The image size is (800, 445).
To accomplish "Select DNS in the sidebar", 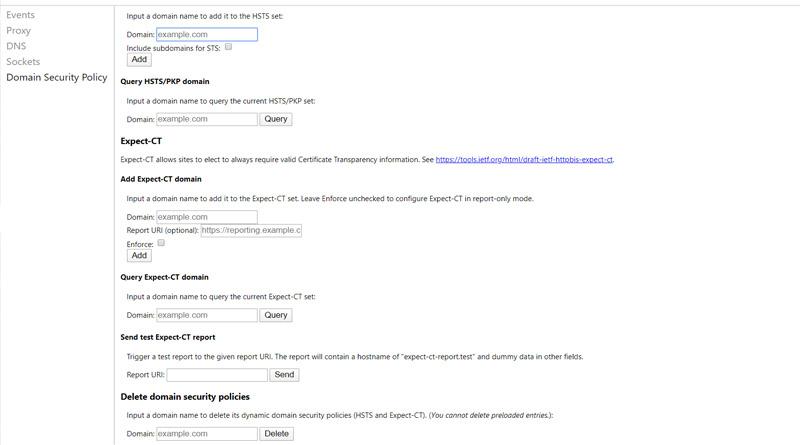I will [x=16, y=46].
